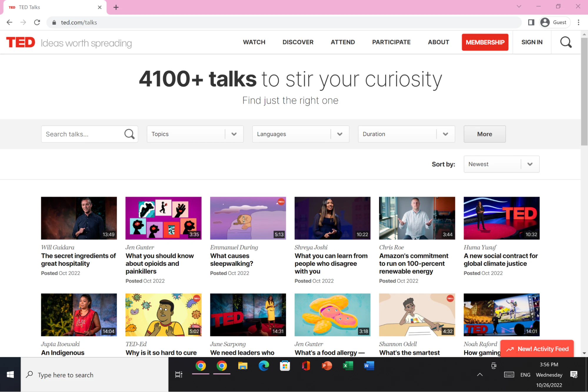Click scrollbar down arrow

[584, 353]
